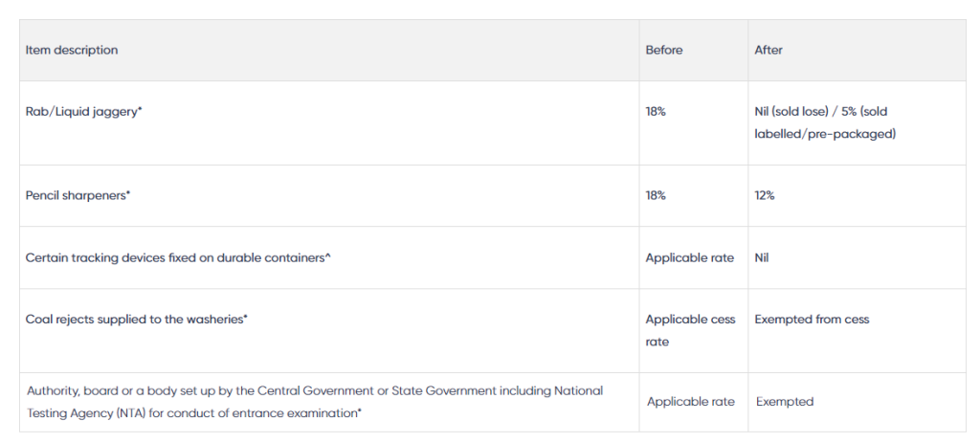Click the 'Nil (sold lose)' text
The height and width of the screenshot is (443, 980).
click(791, 112)
